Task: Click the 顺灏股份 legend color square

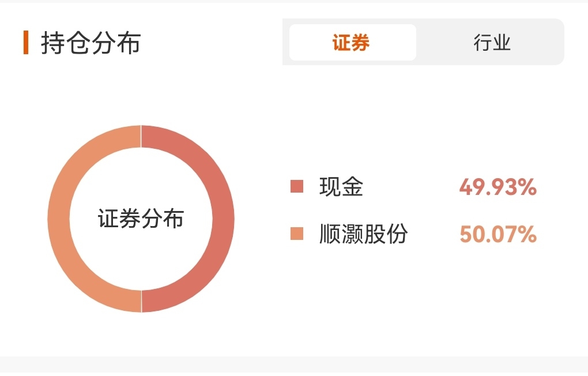Action: [297, 234]
